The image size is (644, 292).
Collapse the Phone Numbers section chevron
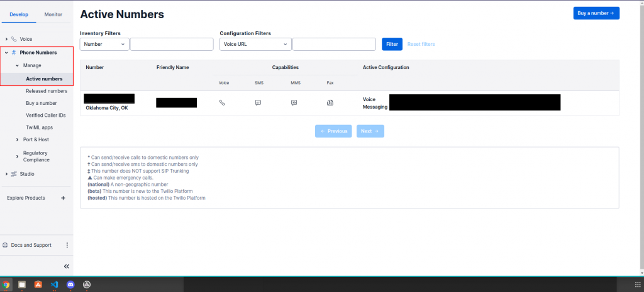click(6, 53)
